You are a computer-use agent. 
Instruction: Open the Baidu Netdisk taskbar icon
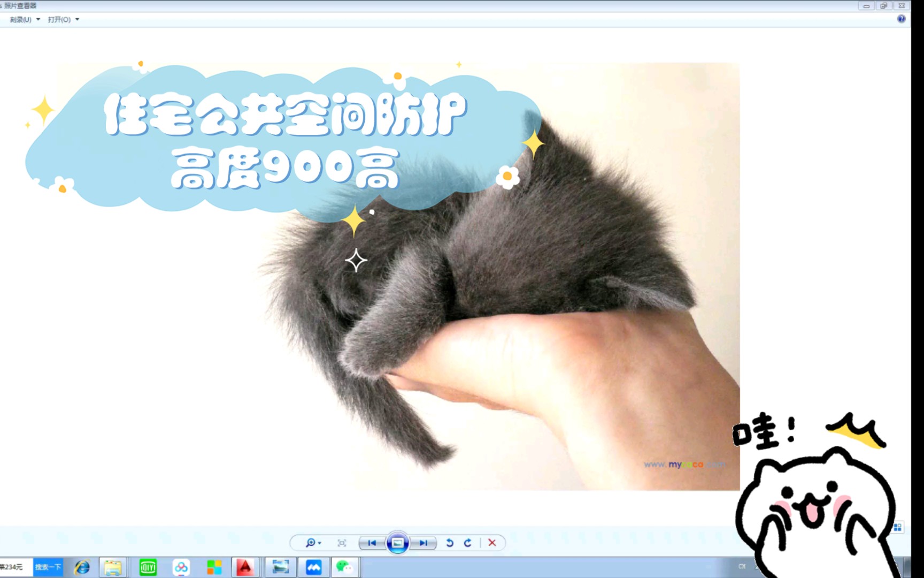pyautogui.click(x=181, y=567)
